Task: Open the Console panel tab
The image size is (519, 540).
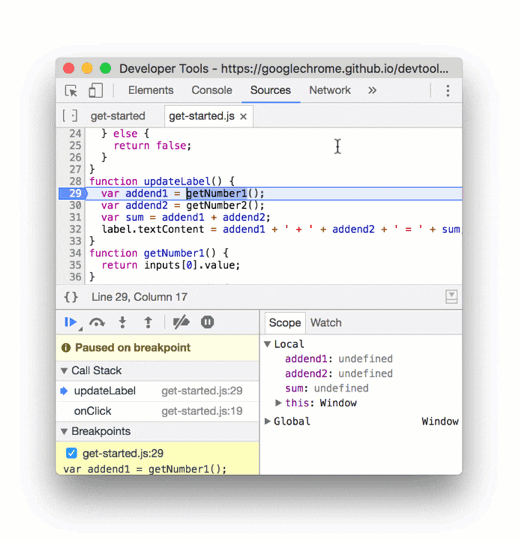Action: [212, 90]
